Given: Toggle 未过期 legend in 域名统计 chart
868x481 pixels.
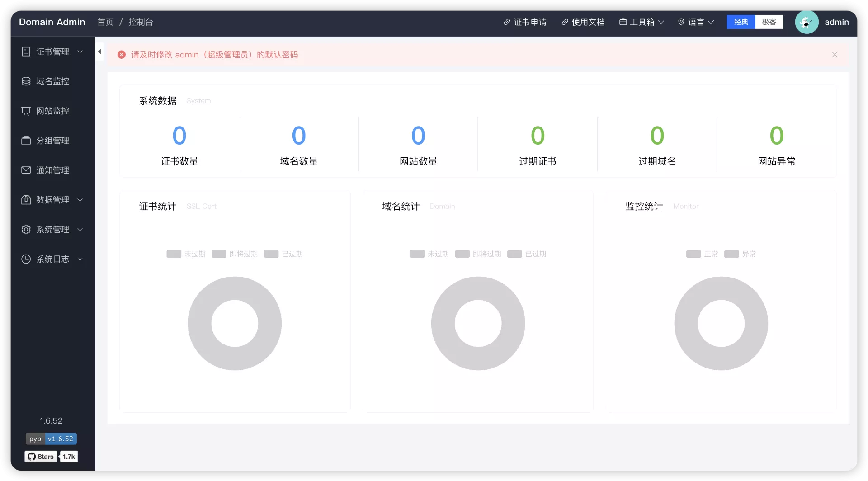Looking at the screenshot, I should tap(429, 254).
